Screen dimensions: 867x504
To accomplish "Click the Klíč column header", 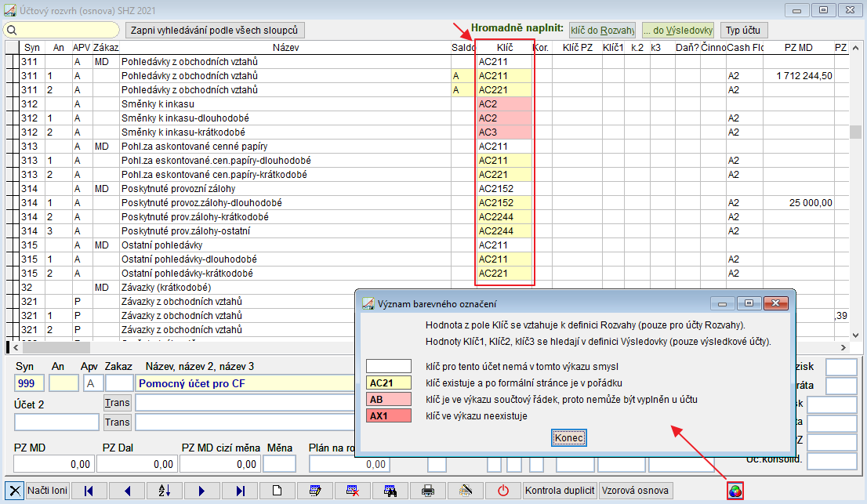I will coord(505,48).
